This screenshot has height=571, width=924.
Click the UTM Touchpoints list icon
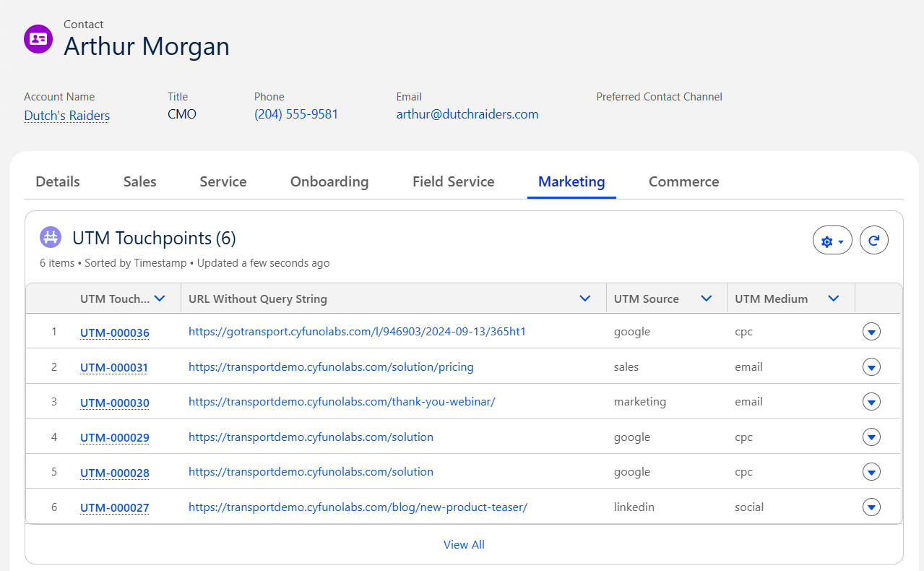(51, 237)
